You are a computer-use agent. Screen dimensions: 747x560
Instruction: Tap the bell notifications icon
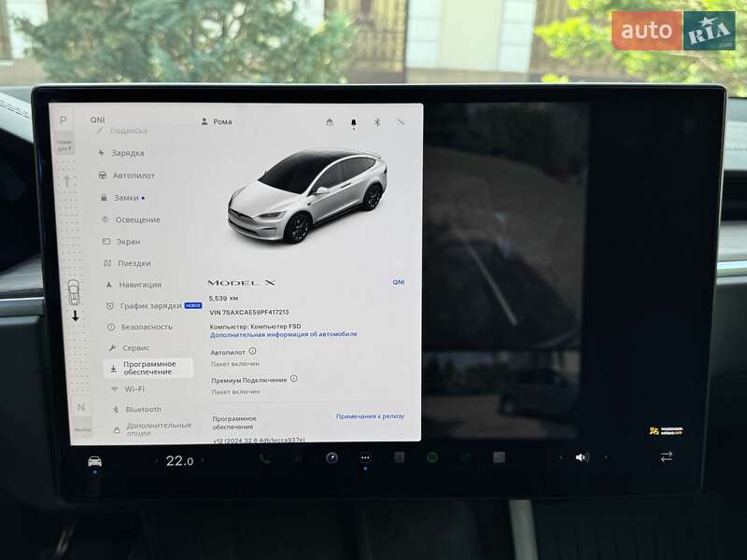point(354,122)
